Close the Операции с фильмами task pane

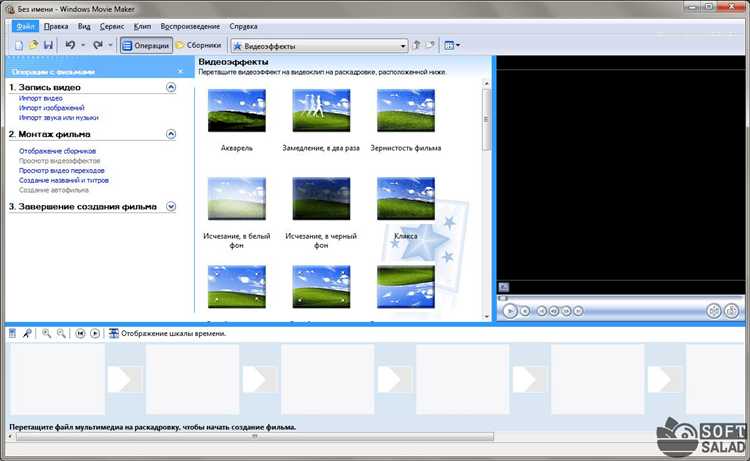point(180,72)
